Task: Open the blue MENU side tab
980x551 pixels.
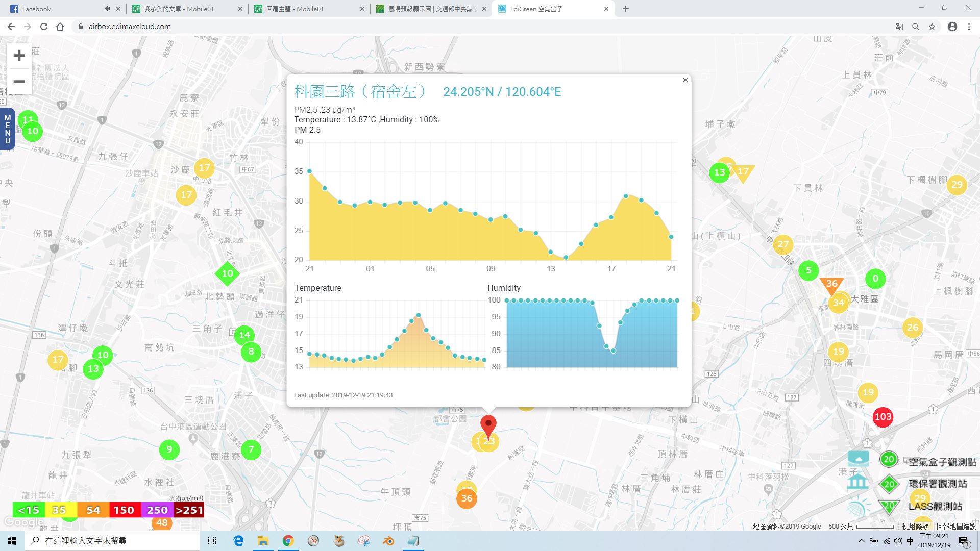Action: pos(7,129)
